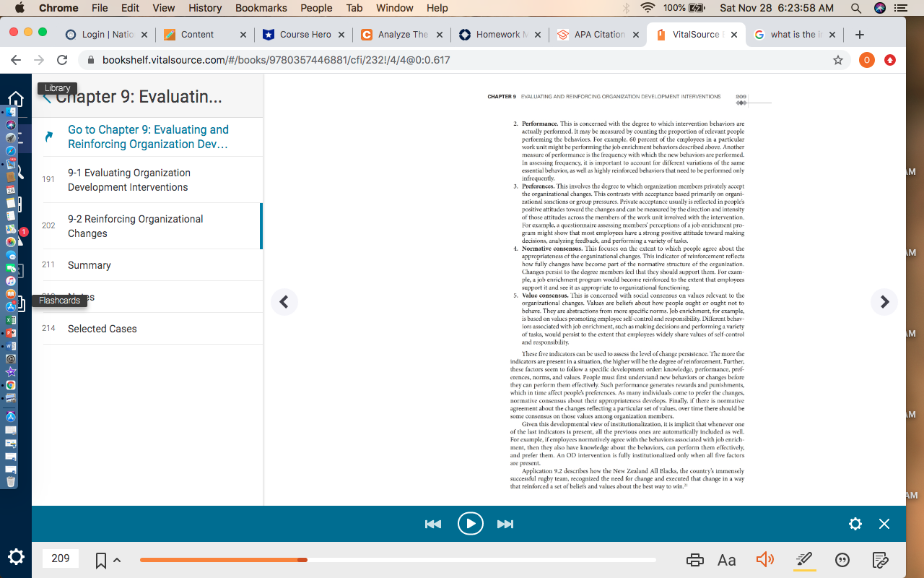
Task: Open reader settings gear at bottom left
Action: tap(16, 557)
